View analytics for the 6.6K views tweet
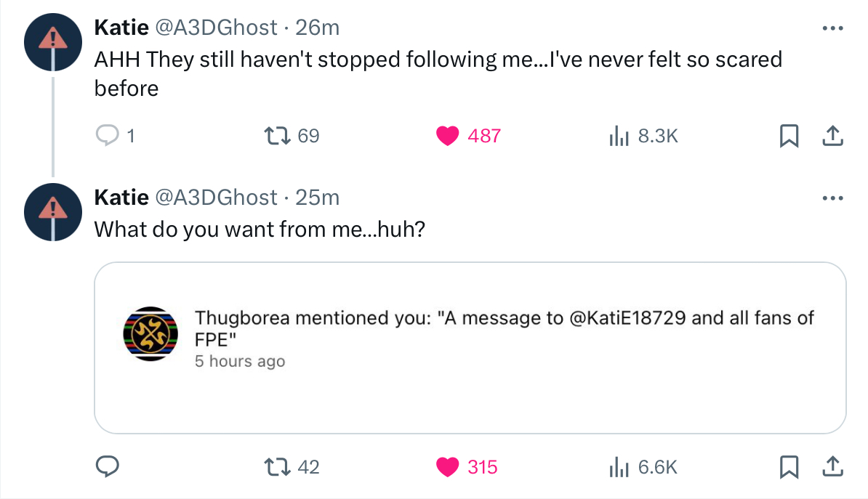The height and width of the screenshot is (499, 868). click(x=618, y=466)
